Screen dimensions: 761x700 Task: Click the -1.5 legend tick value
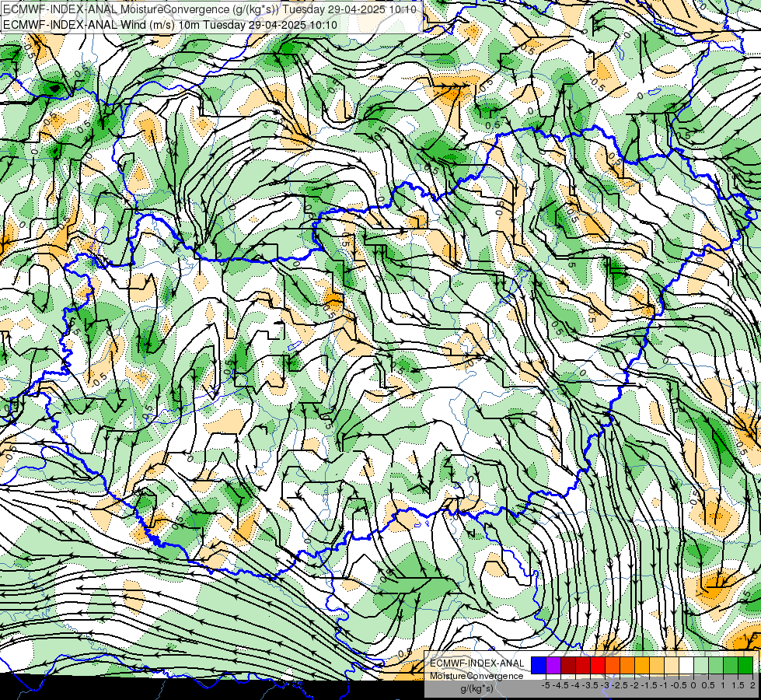649,685
